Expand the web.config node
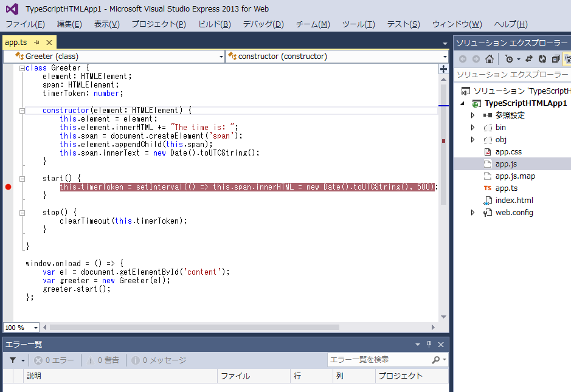This screenshot has width=571, height=392. point(472,213)
